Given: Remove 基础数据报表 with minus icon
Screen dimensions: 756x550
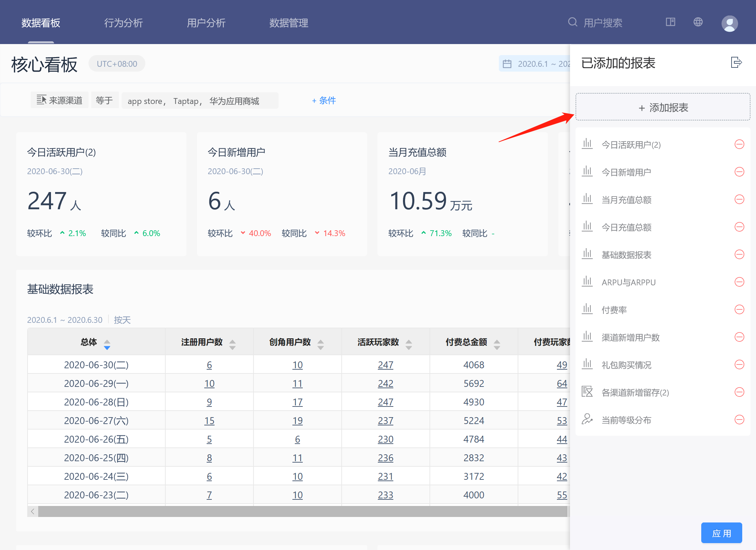Looking at the screenshot, I should click(739, 254).
